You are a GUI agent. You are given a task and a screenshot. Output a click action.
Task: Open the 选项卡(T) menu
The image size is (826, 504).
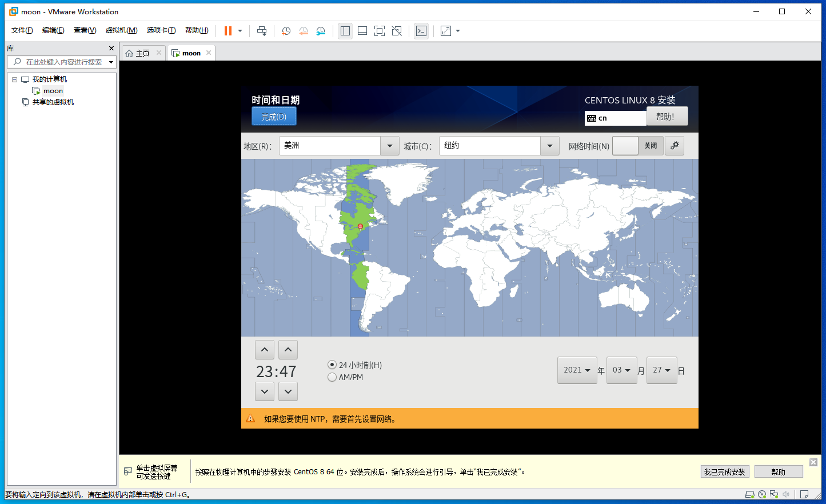point(161,30)
